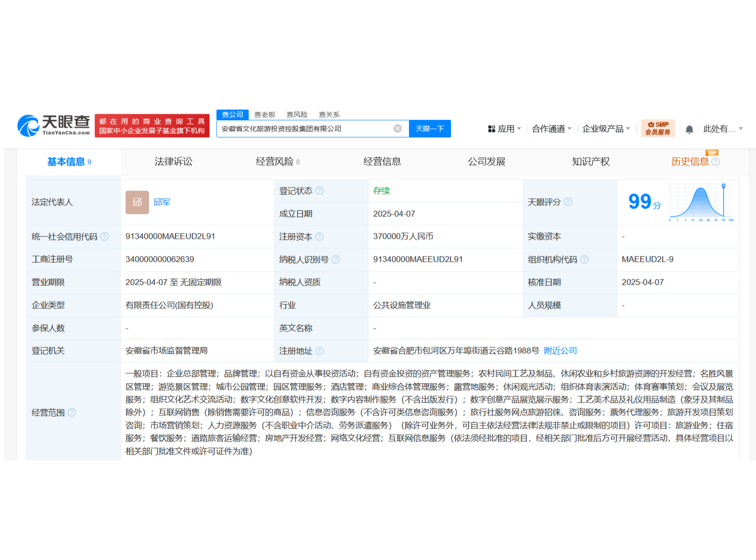Image resolution: width=756 pixels, height=560 pixels.
Task: Open the 知识产权 tab
Action: pos(591,162)
